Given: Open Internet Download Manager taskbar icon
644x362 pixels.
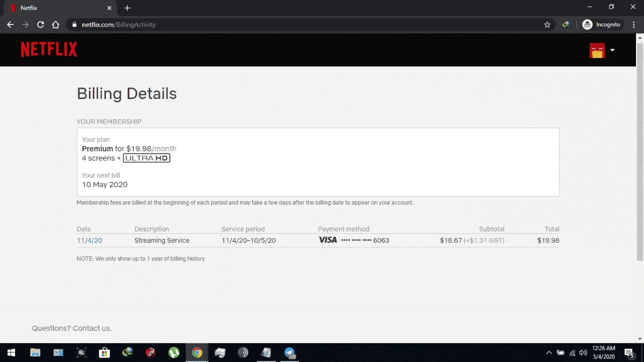Looking at the screenshot, I should (x=127, y=352).
